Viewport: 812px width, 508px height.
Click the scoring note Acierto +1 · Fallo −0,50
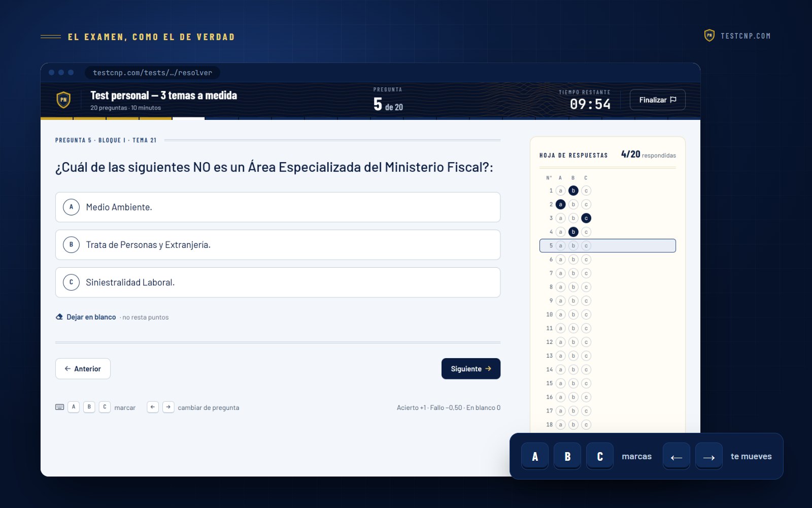click(449, 407)
